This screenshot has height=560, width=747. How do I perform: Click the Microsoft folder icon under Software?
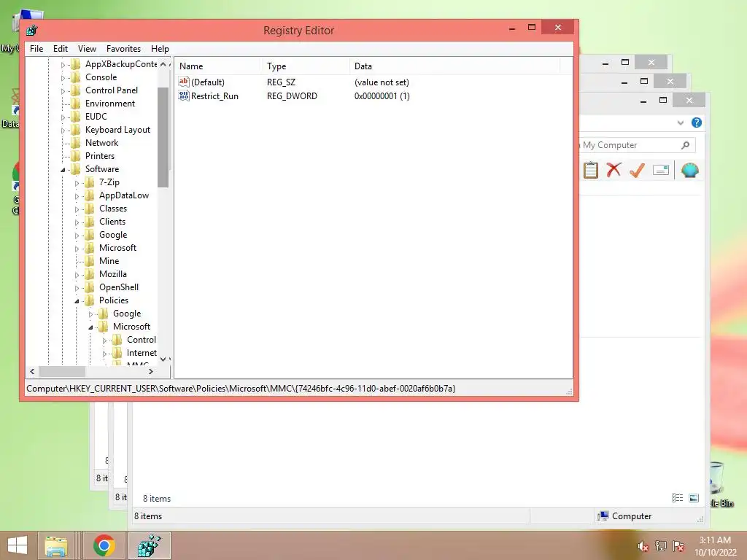point(90,248)
